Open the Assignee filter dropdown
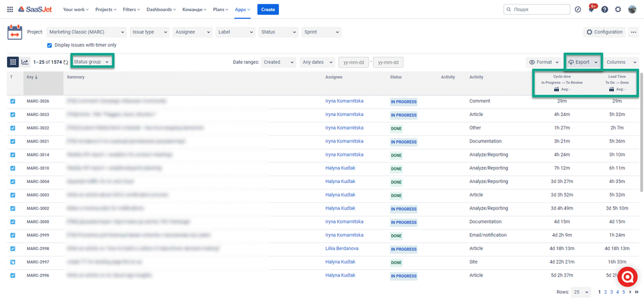Image resolution: width=644 pixels, height=299 pixels. pos(192,32)
